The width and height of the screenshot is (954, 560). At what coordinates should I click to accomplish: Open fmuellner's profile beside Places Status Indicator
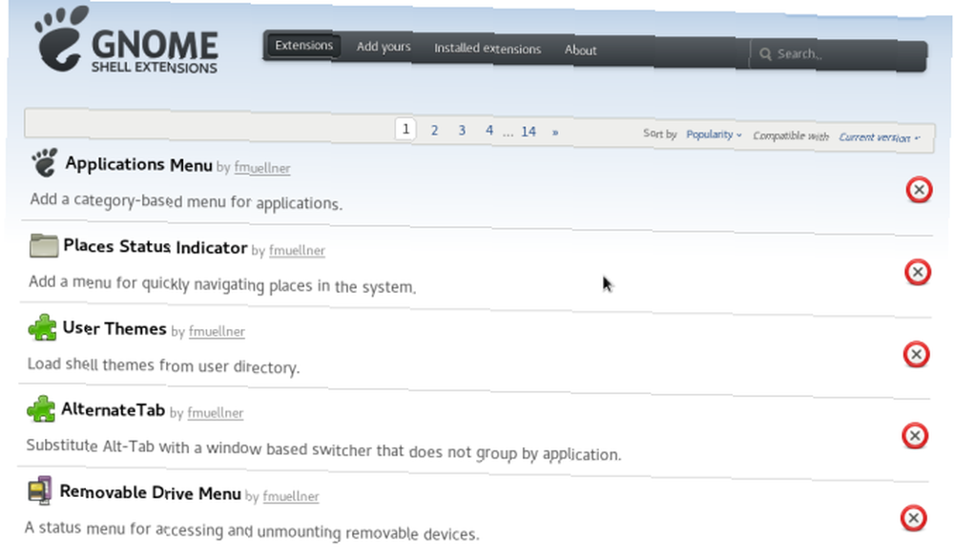297,250
